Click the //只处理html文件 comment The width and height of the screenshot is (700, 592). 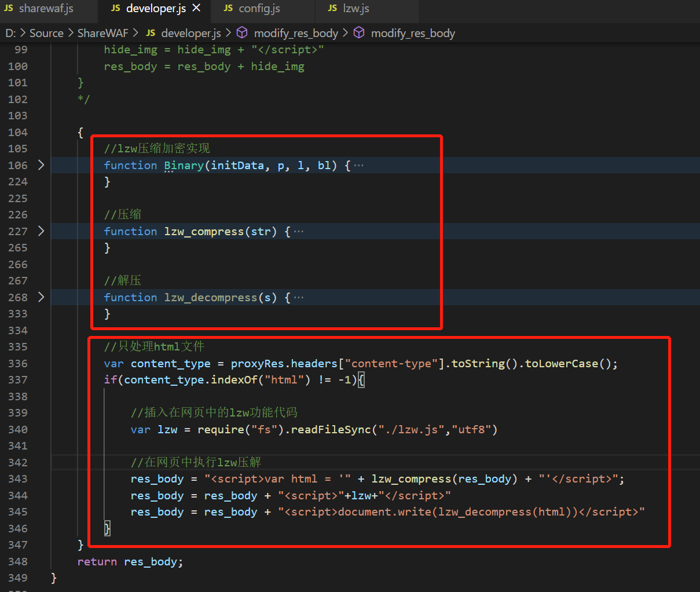point(154,346)
